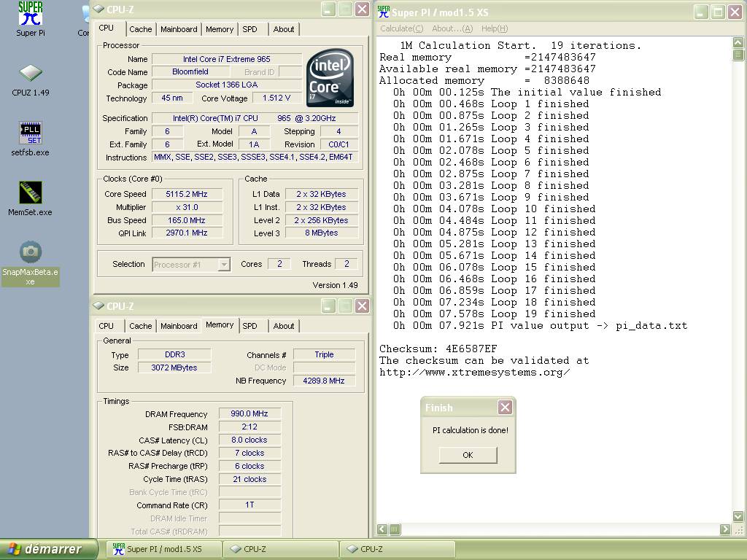Click Multiplier value x 31.0
747x560 pixels.
pyautogui.click(x=187, y=207)
